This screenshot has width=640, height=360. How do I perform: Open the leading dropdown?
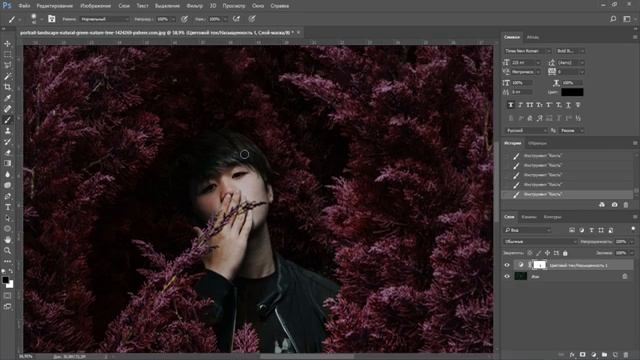(571, 62)
